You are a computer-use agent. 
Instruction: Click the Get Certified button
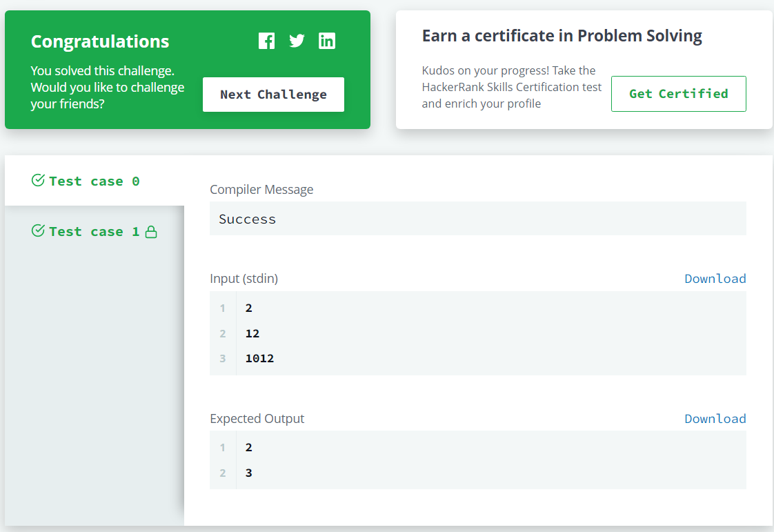coord(678,94)
